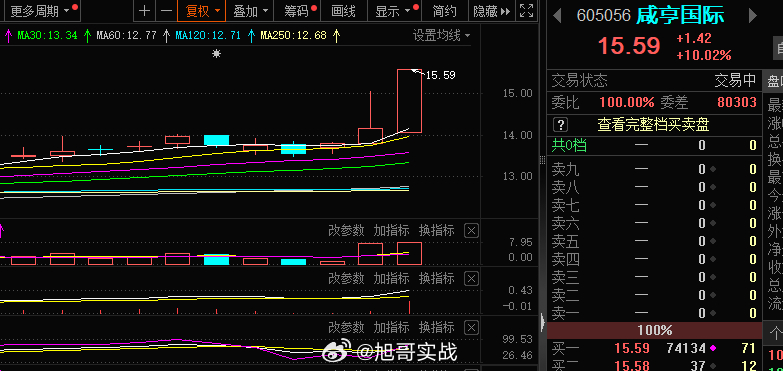Close the second indicator sub-panel

[471, 278]
